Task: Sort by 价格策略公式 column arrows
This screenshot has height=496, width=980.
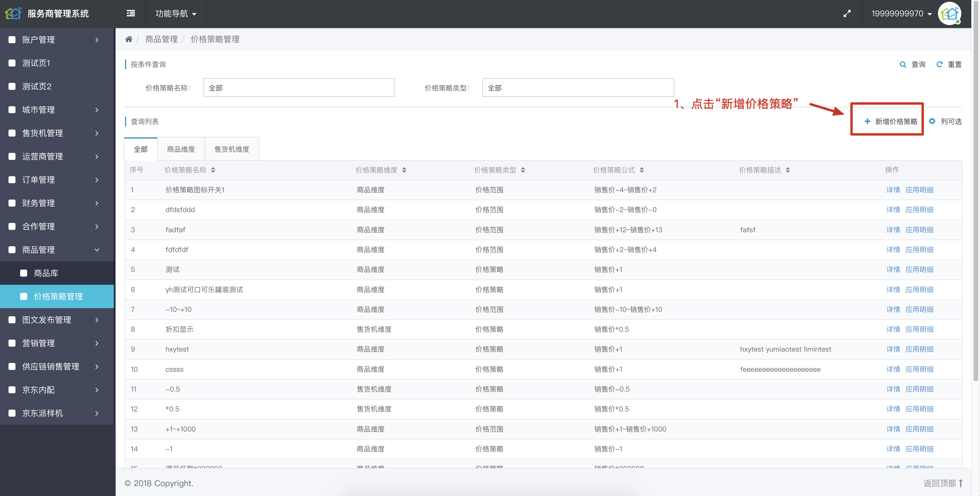Action: tap(642, 170)
